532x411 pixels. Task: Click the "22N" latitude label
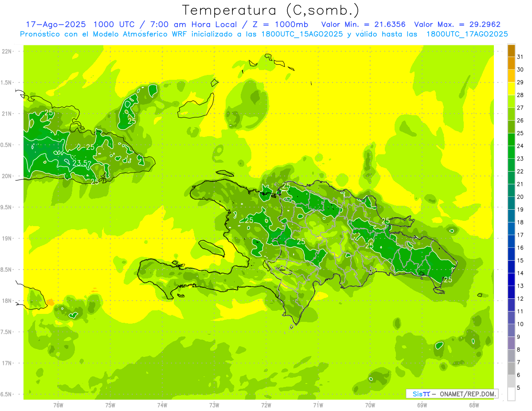pos(6,51)
